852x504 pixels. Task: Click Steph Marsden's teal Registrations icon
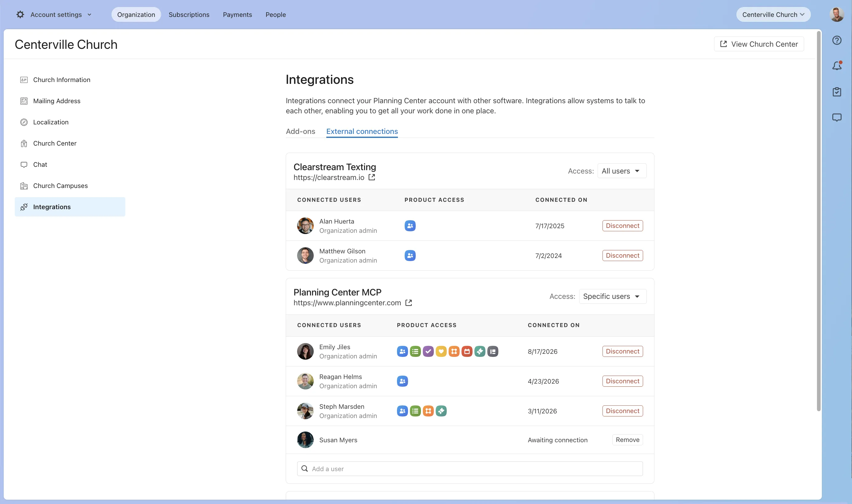(x=441, y=411)
